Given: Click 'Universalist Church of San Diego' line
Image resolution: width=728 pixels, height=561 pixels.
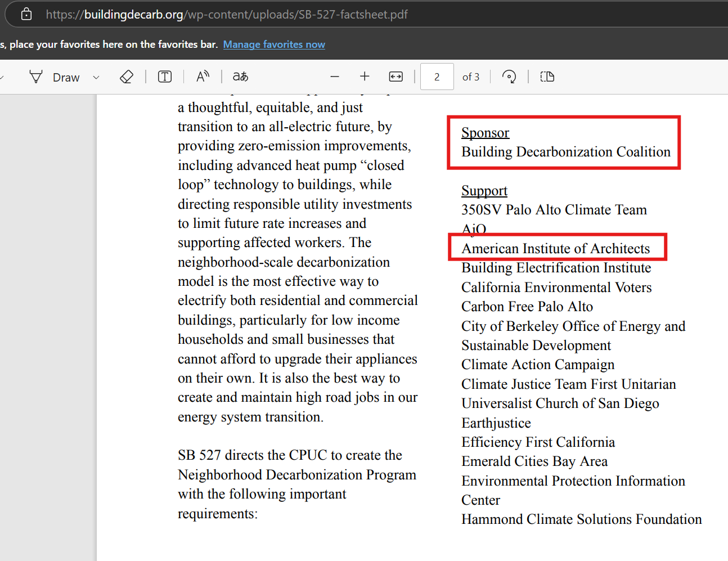Looking at the screenshot, I should click(x=560, y=403).
